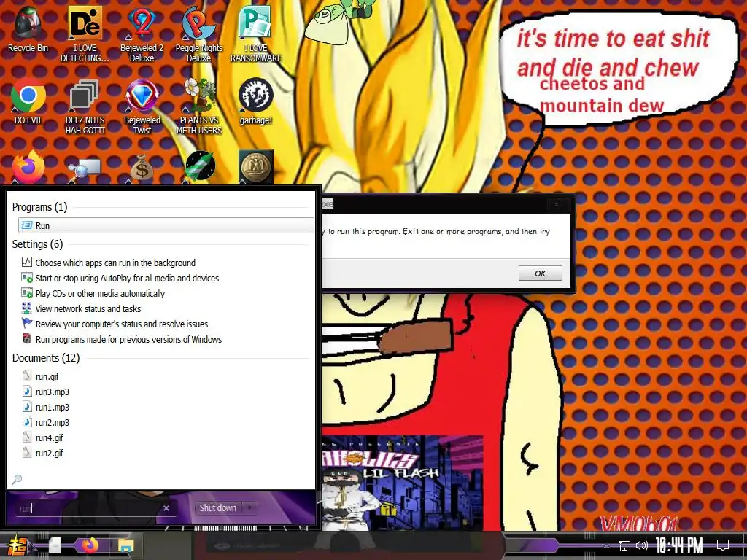Open the DO EVIL Chrome shortcut
Screen dimensions: 747x560
(28, 101)
